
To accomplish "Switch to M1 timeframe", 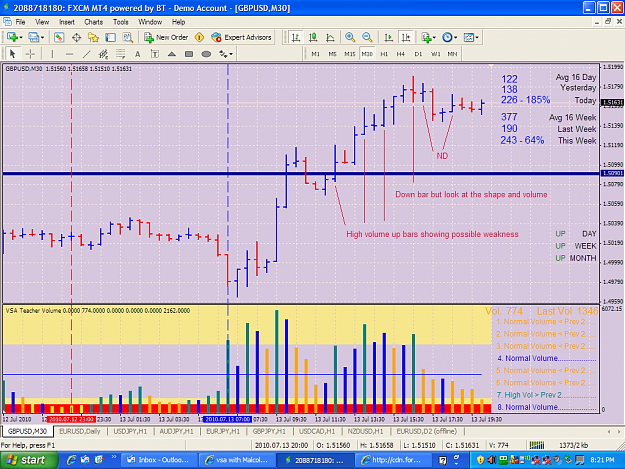I will point(315,54).
